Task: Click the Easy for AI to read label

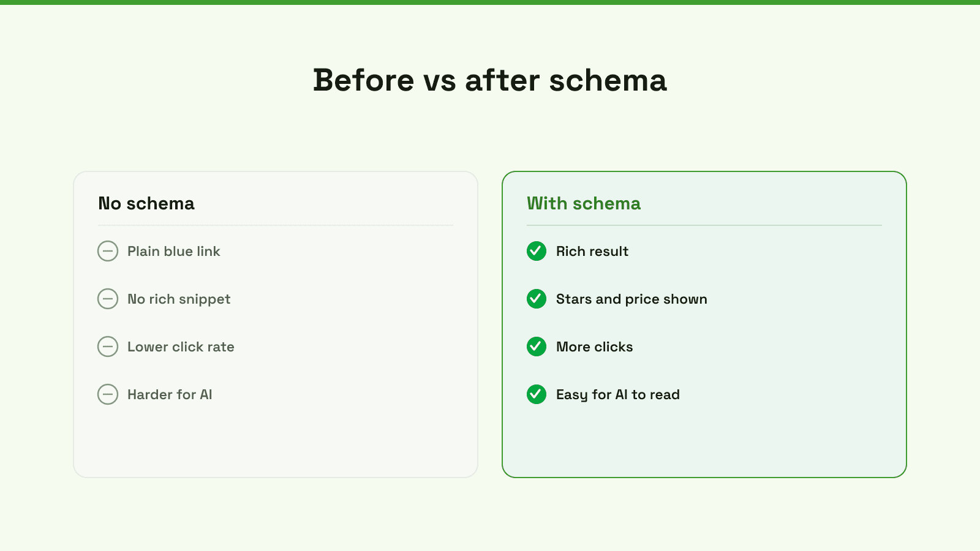Action: (x=618, y=394)
